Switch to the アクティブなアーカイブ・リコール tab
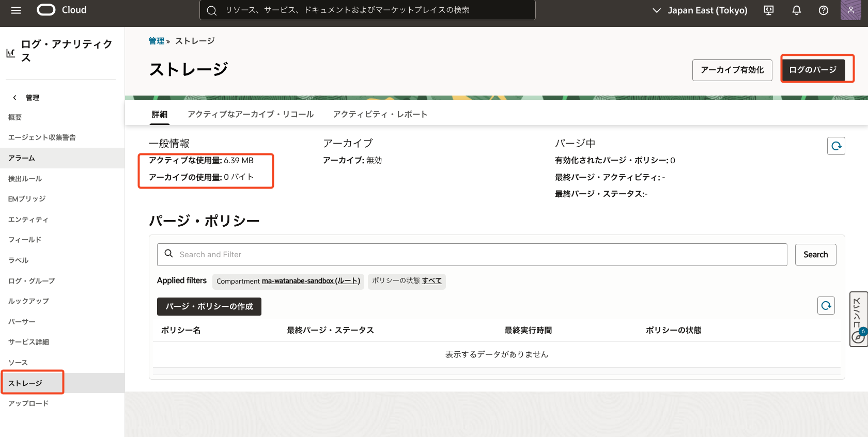The width and height of the screenshot is (868, 437). pos(251,114)
